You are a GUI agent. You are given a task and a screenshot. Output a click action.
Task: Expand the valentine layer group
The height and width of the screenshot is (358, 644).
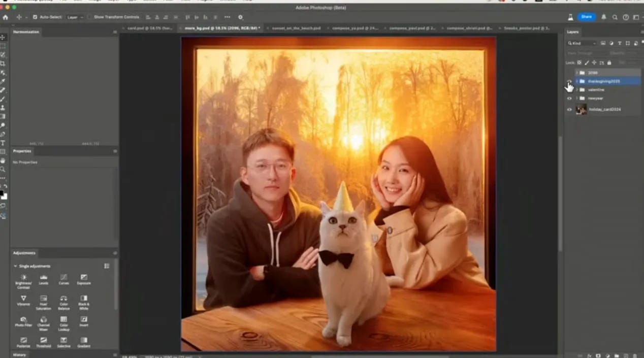click(x=576, y=90)
